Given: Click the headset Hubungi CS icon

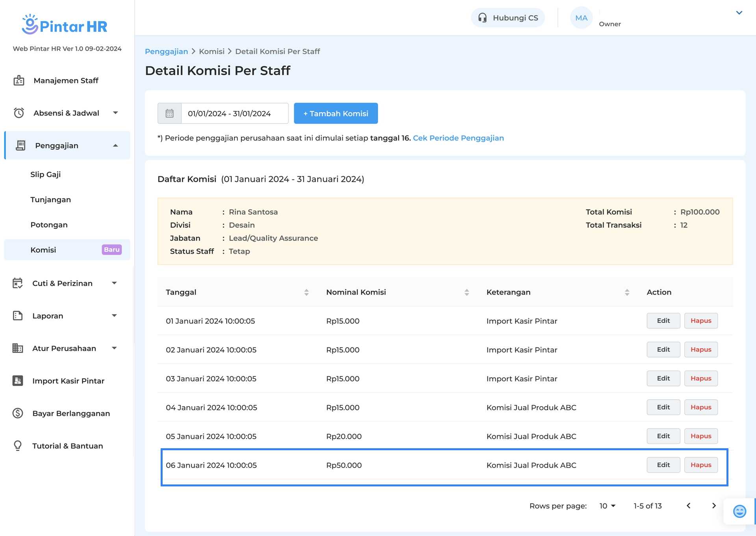Looking at the screenshot, I should pyautogui.click(x=482, y=18).
